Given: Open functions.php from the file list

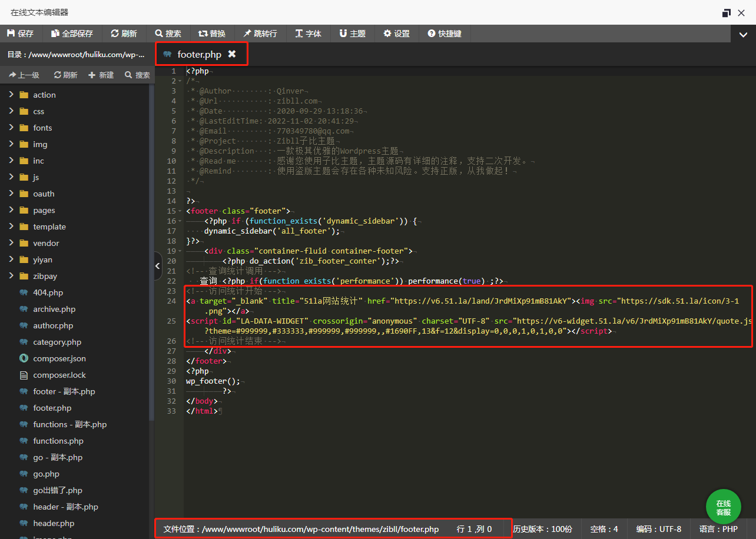Looking at the screenshot, I should 58,441.
